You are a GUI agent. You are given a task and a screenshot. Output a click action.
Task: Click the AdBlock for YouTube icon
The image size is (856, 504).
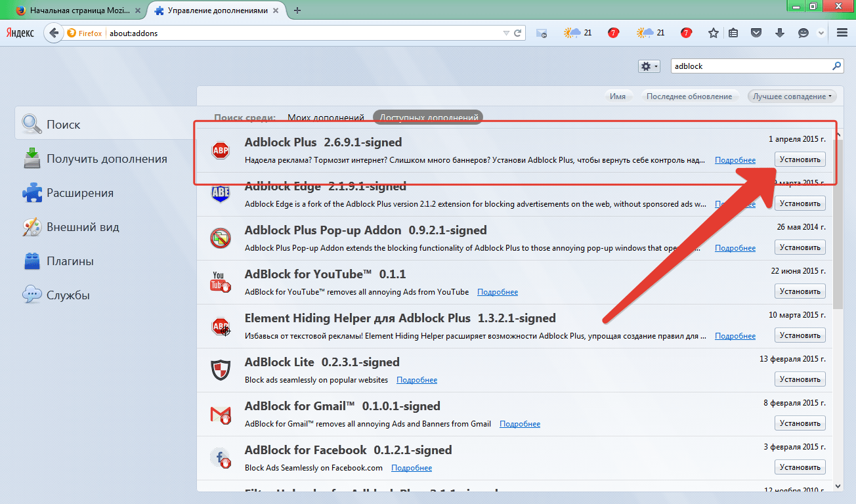pyautogui.click(x=221, y=282)
